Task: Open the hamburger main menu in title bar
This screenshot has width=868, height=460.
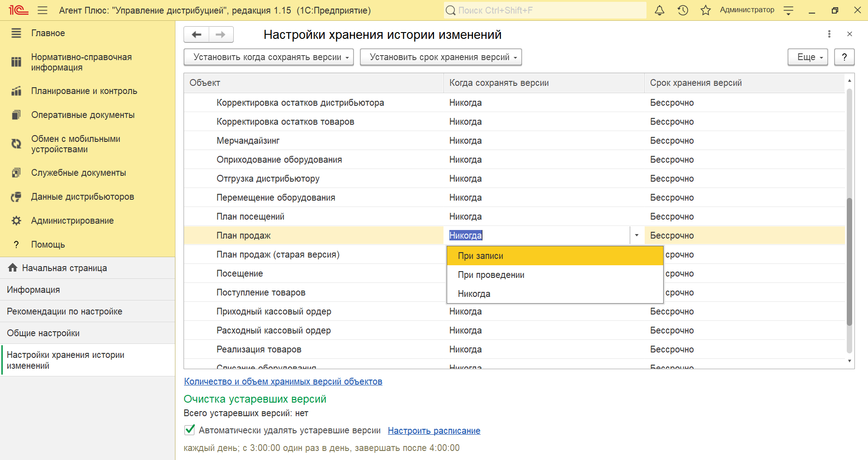Action: point(42,10)
